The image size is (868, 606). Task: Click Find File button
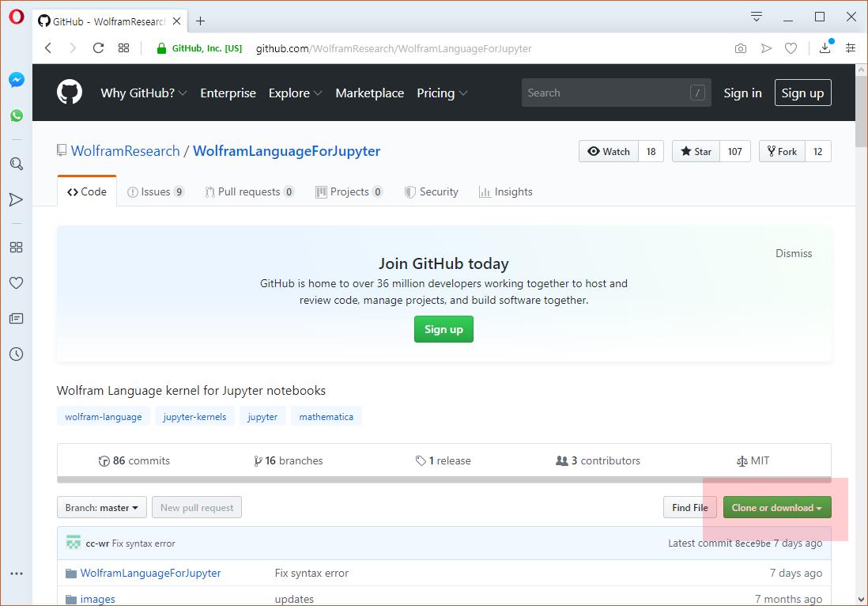tap(690, 507)
